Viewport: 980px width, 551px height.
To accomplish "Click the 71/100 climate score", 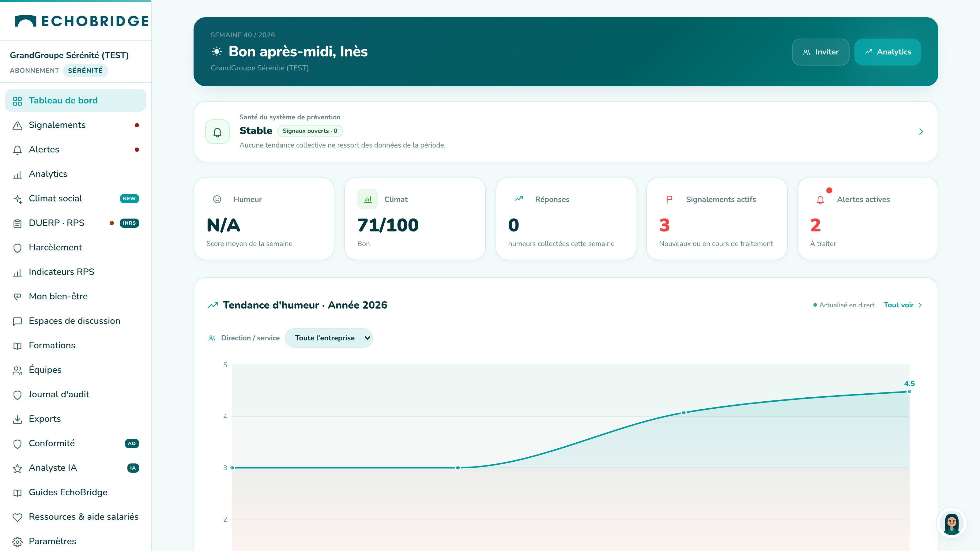I will point(388,226).
